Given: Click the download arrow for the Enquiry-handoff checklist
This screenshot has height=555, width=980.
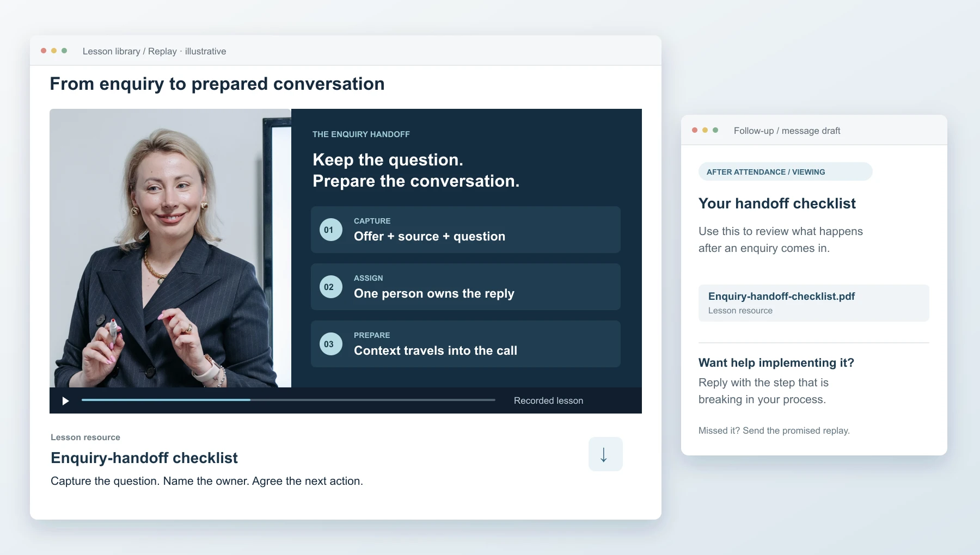Looking at the screenshot, I should [x=605, y=454].
